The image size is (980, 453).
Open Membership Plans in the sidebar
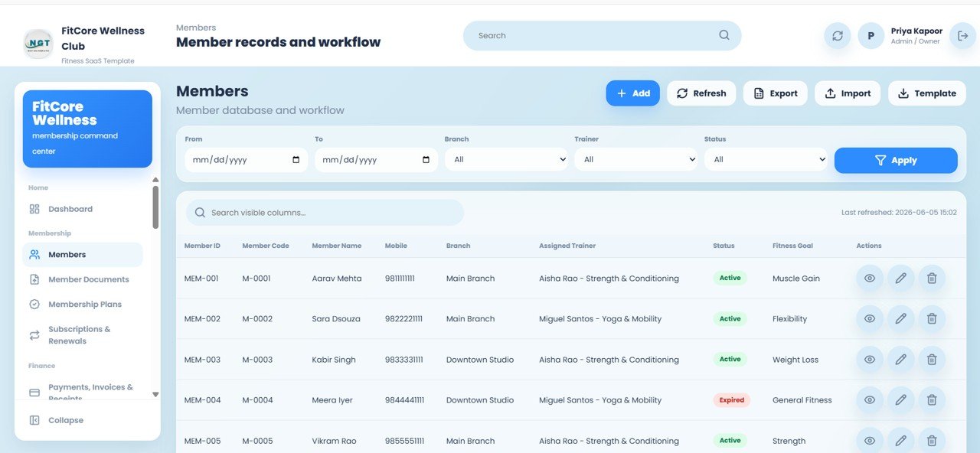[x=83, y=305]
